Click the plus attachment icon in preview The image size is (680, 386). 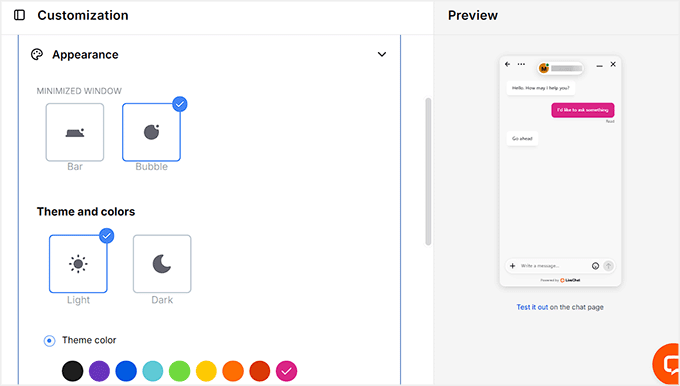click(512, 266)
